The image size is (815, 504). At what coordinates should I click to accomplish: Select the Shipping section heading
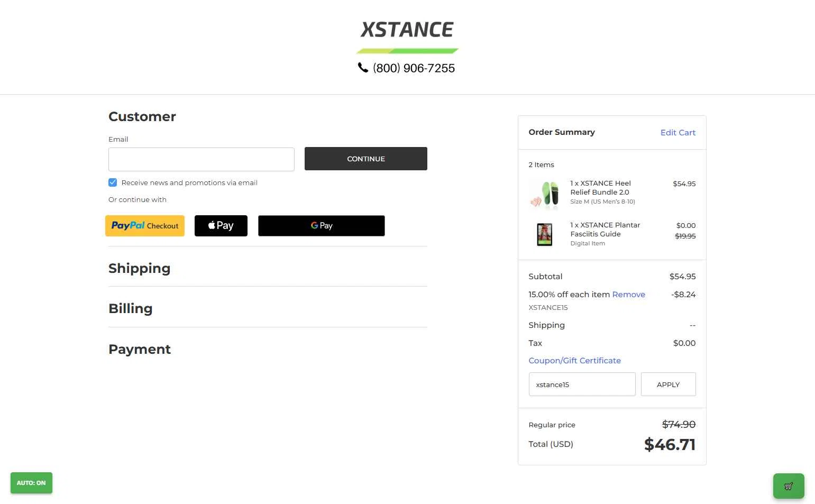pos(140,269)
